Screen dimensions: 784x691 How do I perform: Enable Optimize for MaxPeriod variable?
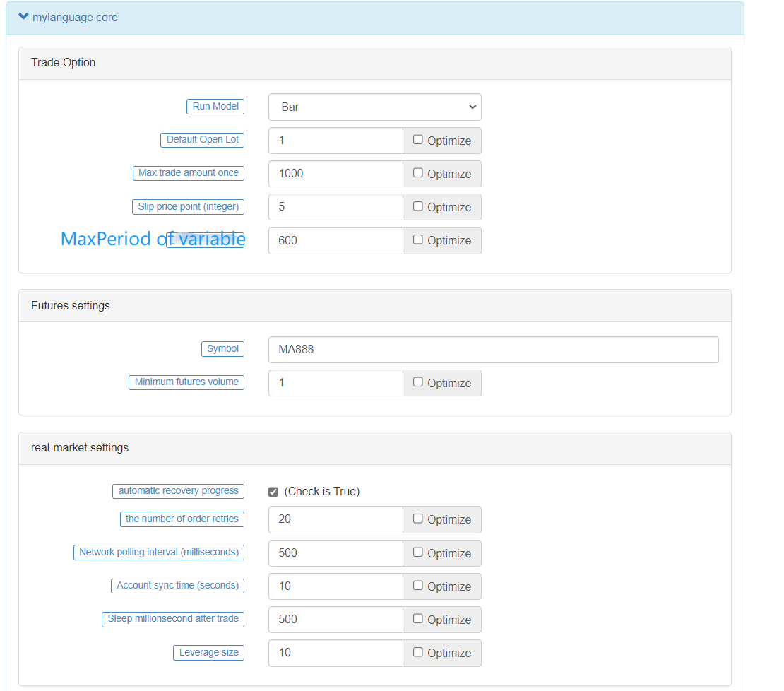coord(417,240)
